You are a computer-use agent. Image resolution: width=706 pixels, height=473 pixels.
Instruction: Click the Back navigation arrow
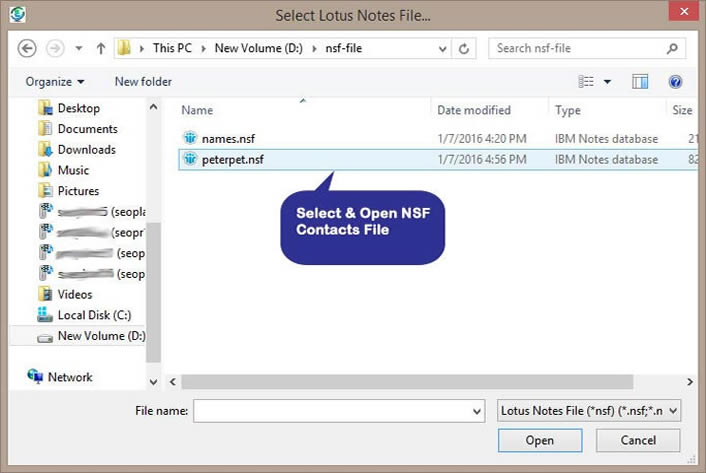(x=27, y=48)
